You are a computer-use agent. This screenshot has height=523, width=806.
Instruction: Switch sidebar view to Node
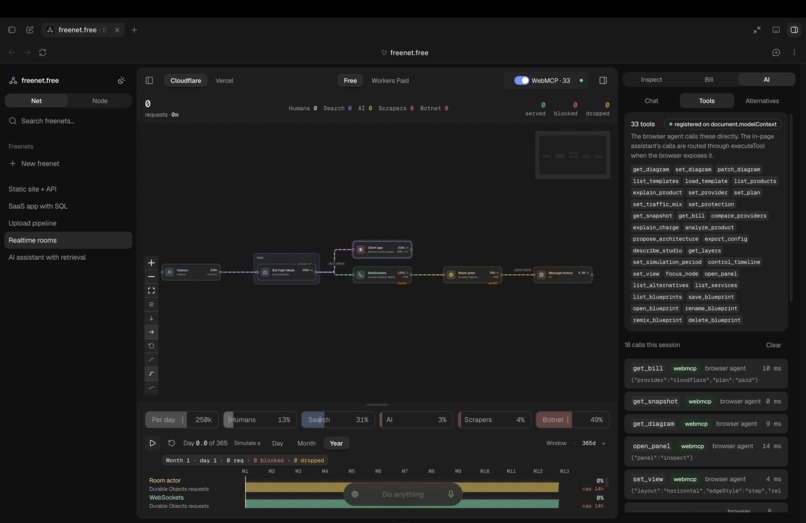click(100, 101)
